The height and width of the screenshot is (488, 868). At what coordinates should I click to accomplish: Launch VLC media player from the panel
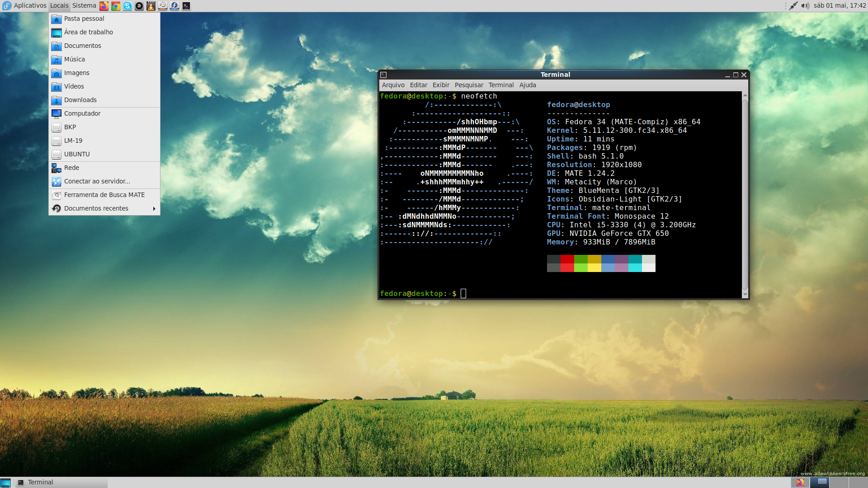151,6
